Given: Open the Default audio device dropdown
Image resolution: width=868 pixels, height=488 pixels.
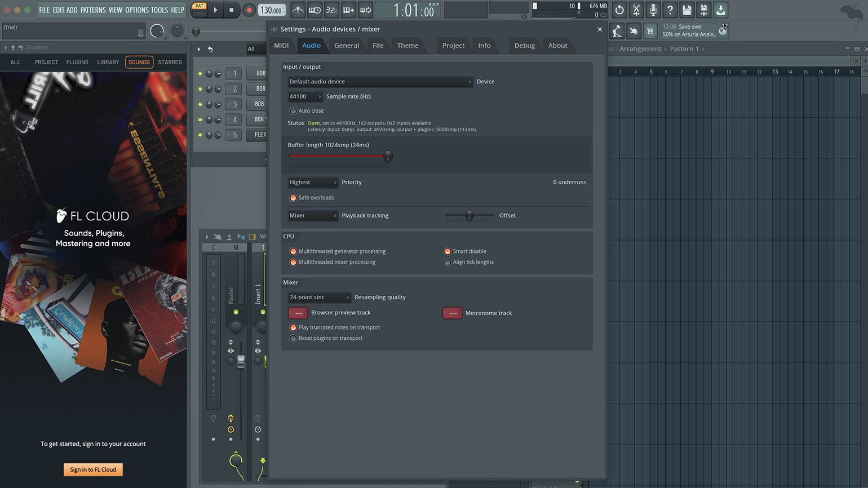Looking at the screenshot, I should coord(380,82).
